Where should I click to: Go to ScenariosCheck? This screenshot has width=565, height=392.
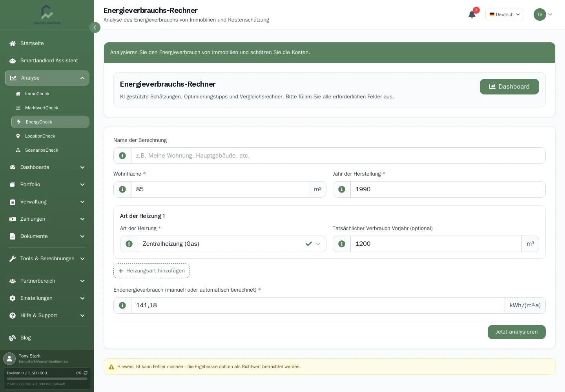coord(50,150)
